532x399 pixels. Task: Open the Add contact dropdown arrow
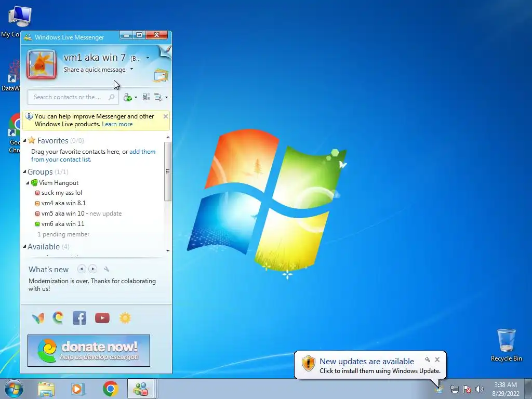tap(136, 98)
